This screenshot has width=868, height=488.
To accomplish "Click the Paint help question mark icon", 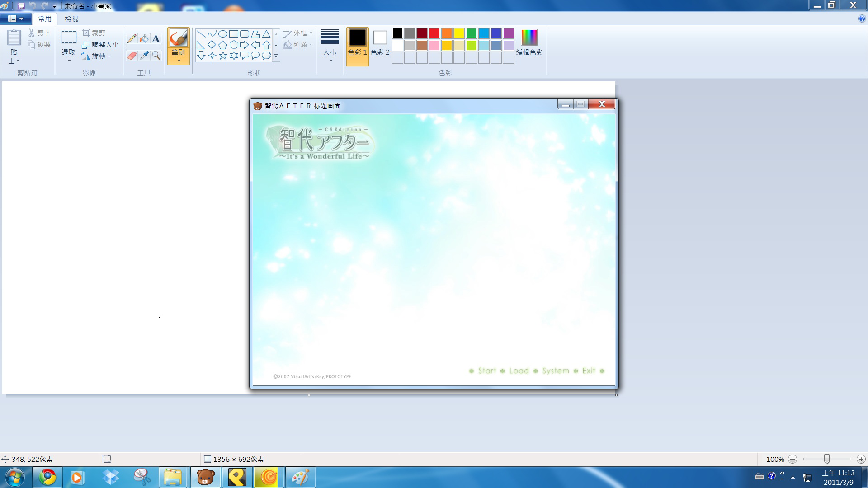I will click(862, 19).
